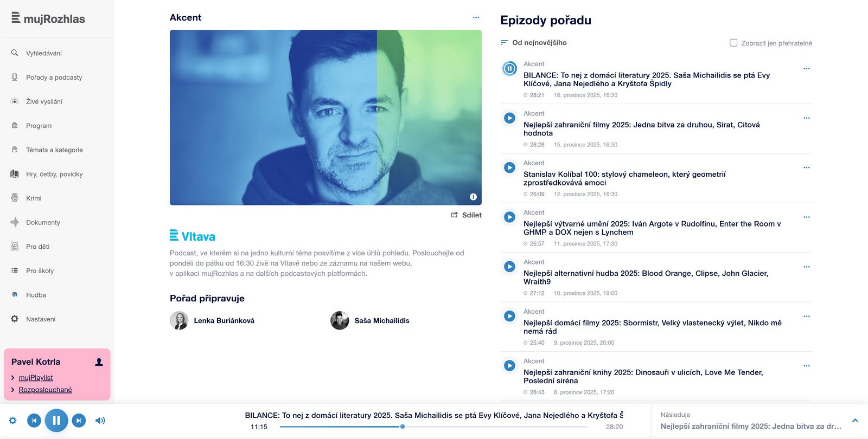This screenshot has width=868, height=439.
Task: Expand the Následuje queue chevron
Action: pos(855,421)
